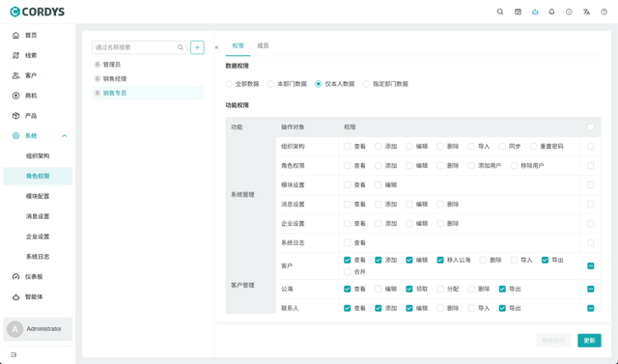The width and height of the screenshot is (618, 364).
Task: Click the 线索 leads icon in sidebar
Action: 15,55
